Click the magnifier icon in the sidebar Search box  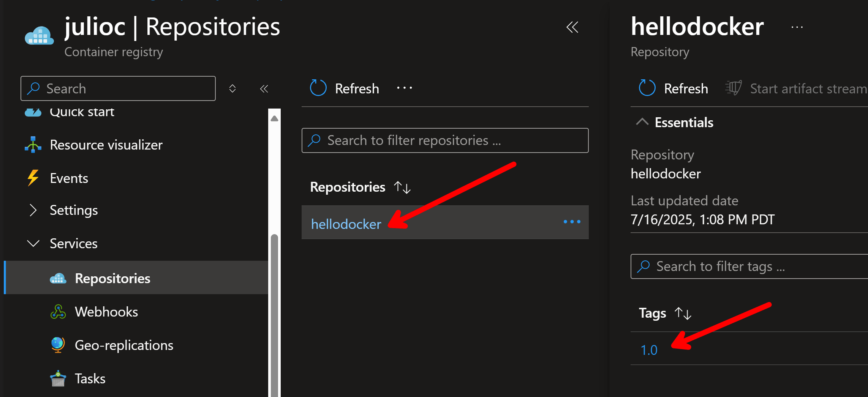click(33, 88)
